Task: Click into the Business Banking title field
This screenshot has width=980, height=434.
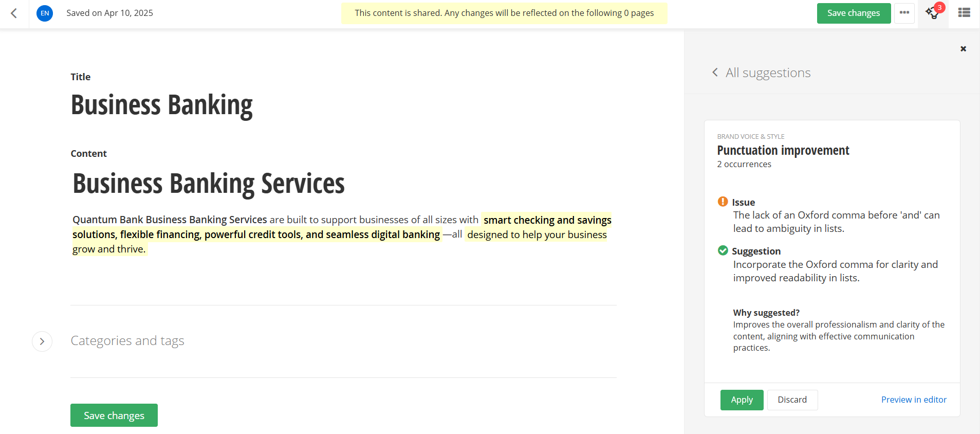Action: (x=161, y=105)
